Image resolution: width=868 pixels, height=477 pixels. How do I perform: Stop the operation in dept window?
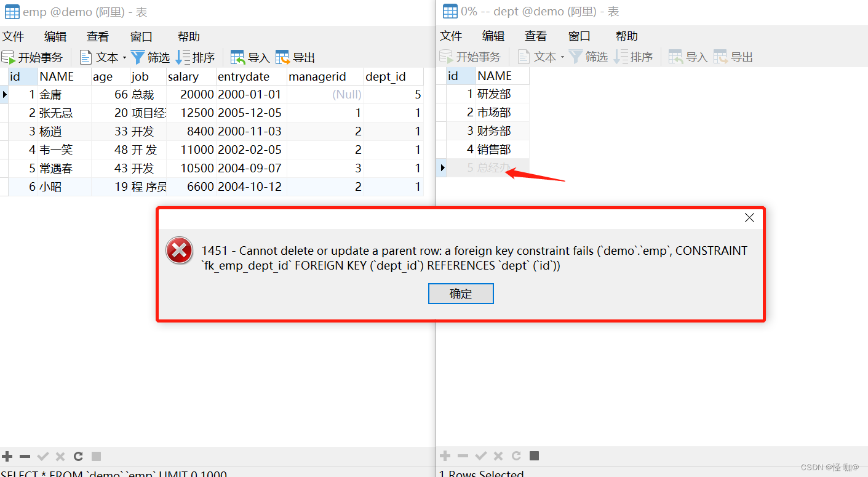pos(534,455)
